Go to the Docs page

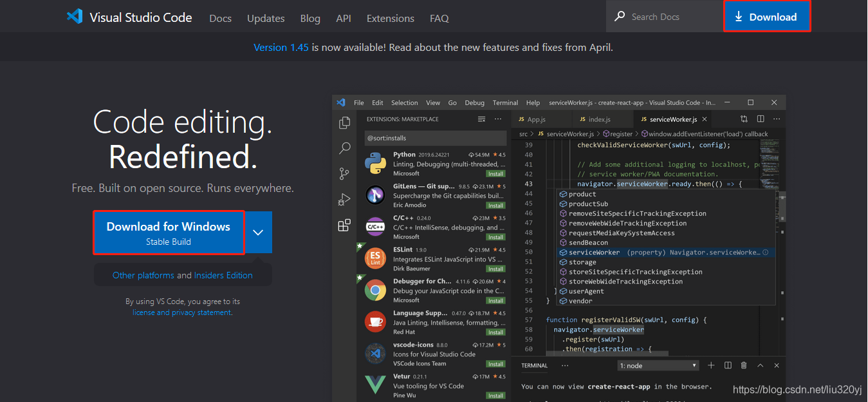[220, 18]
